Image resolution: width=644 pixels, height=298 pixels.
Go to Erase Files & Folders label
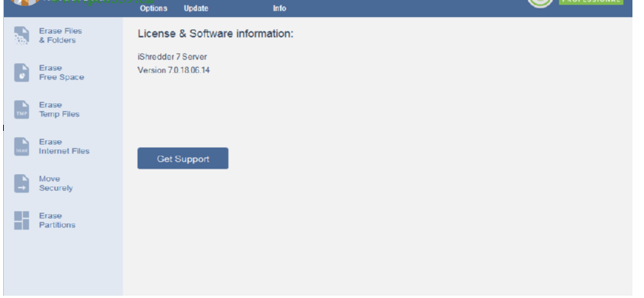pyautogui.click(x=60, y=35)
